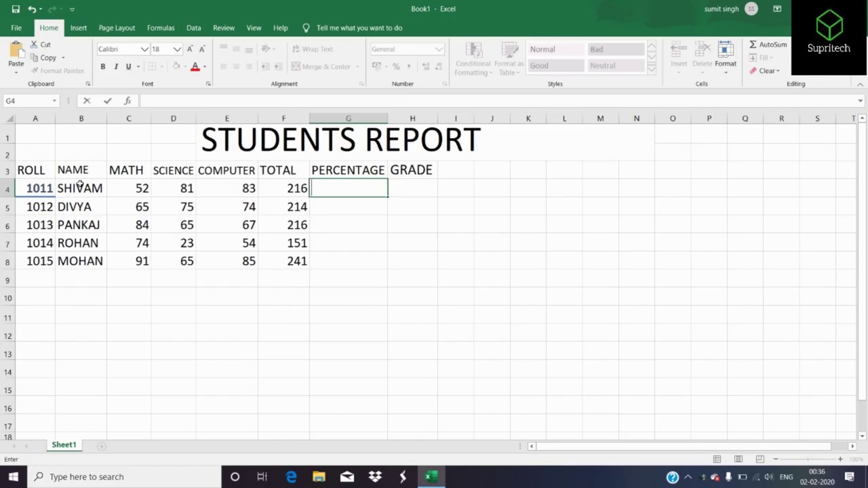Apply the Normal cell style

pos(556,49)
